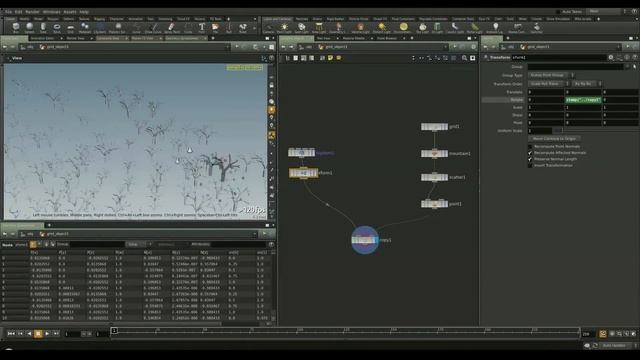Select the Caustic Light shelf tool
640x360 pixels.
click(455, 28)
